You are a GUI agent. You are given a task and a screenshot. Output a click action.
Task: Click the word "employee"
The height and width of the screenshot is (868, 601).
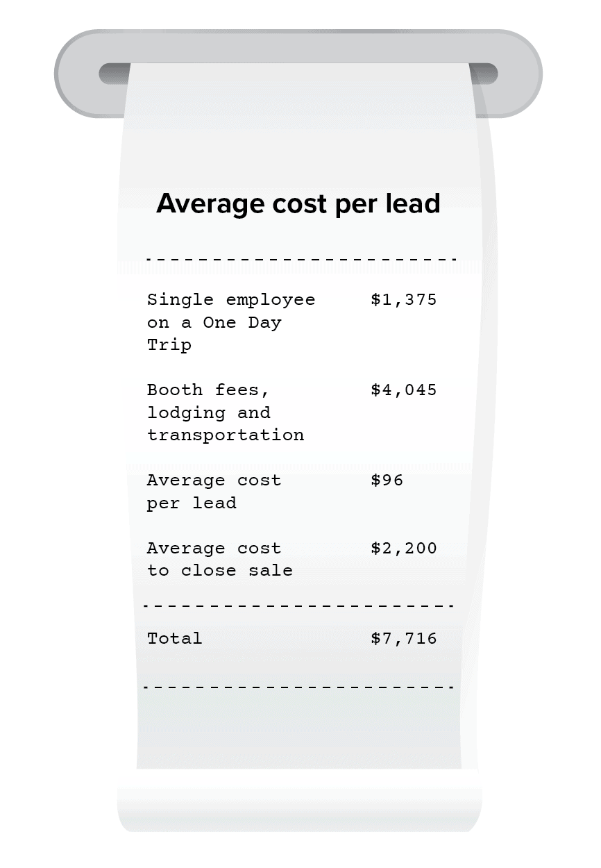coord(270,300)
